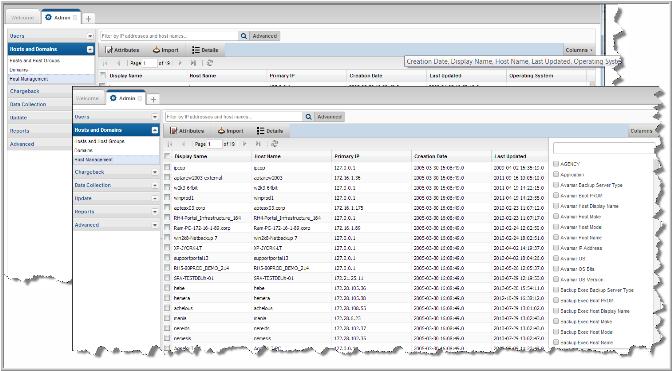672x371 pixels.
Task: Switch to Admin tab in front window
Action: (x=126, y=99)
